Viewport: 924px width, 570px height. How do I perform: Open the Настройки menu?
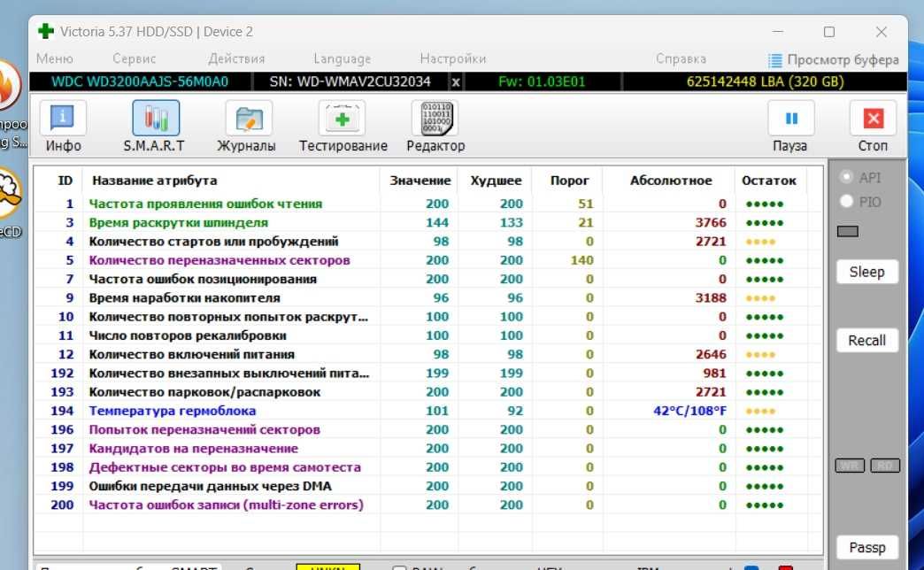(452, 58)
